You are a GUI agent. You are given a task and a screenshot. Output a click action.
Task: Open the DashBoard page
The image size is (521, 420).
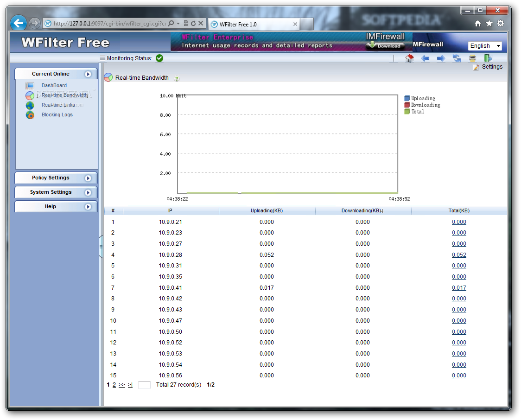coord(54,85)
